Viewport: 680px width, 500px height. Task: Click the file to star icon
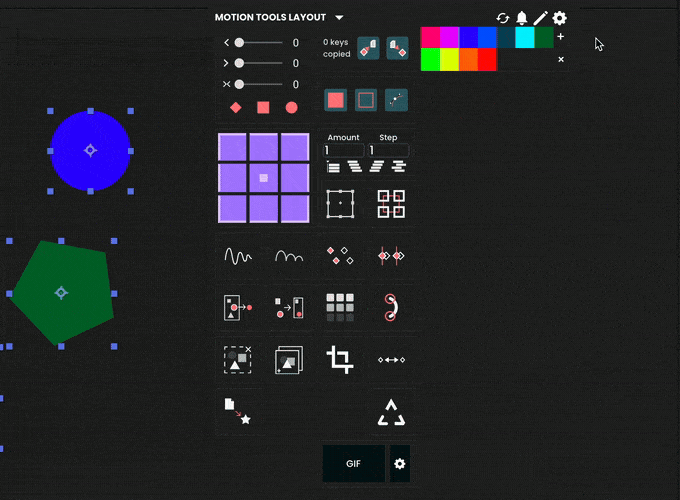coord(238,411)
